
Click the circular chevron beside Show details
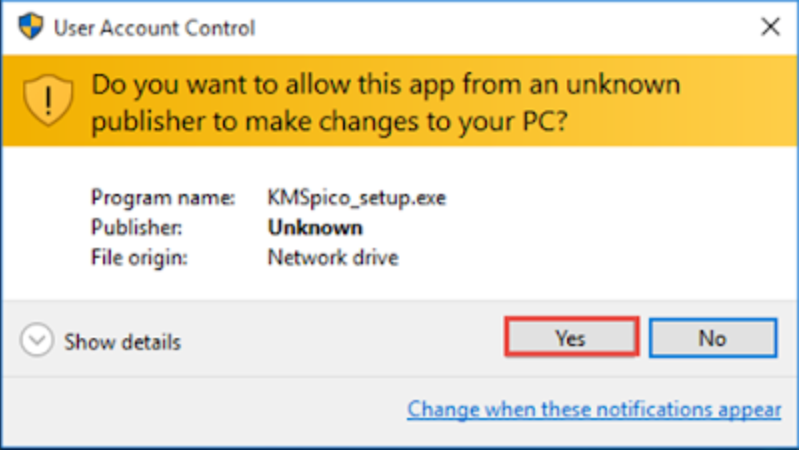coord(37,341)
